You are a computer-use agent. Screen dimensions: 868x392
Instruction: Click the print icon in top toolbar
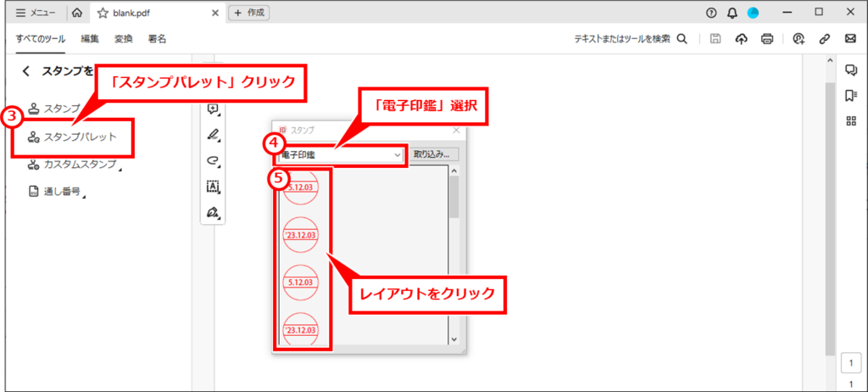[766, 38]
